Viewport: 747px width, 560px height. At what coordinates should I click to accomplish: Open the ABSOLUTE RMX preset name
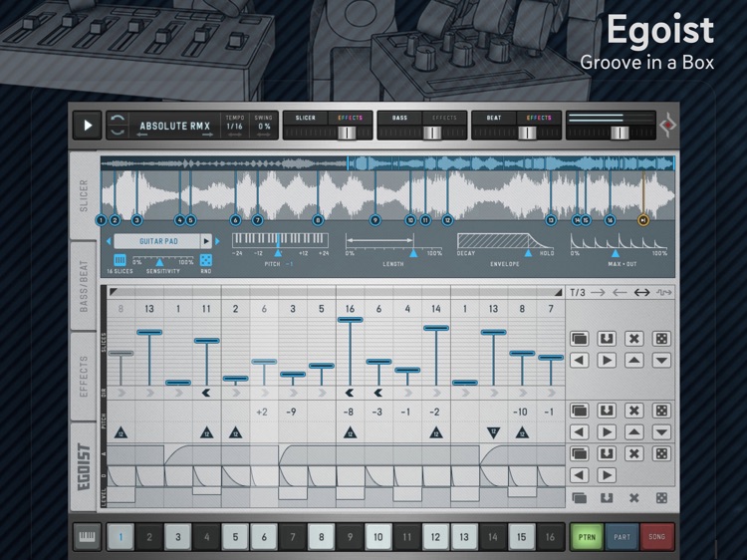click(x=174, y=126)
